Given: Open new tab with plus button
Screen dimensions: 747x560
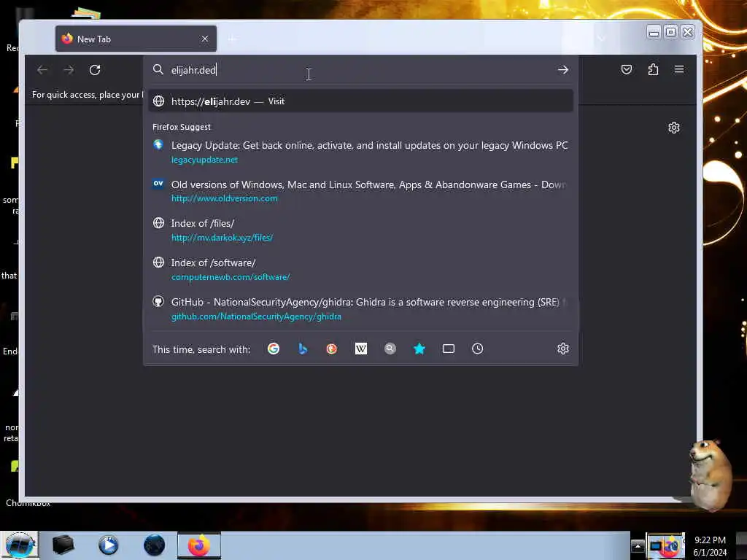Looking at the screenshot, I should click(232, 39).
